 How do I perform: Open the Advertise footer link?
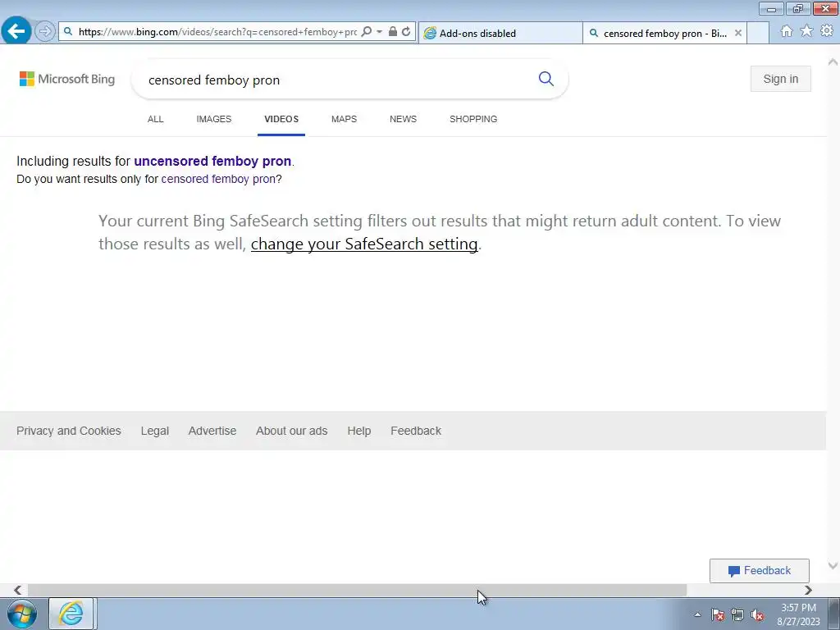212,431
